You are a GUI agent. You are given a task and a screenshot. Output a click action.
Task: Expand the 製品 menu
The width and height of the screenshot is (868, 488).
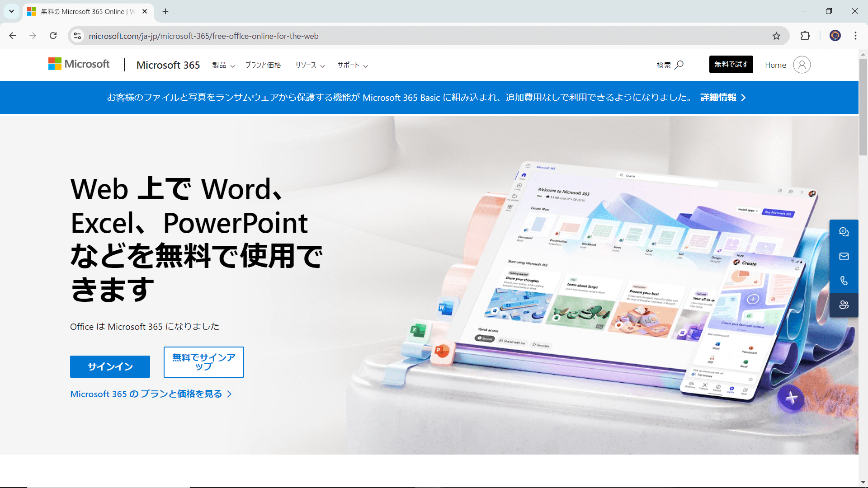[x=224, y=66]
